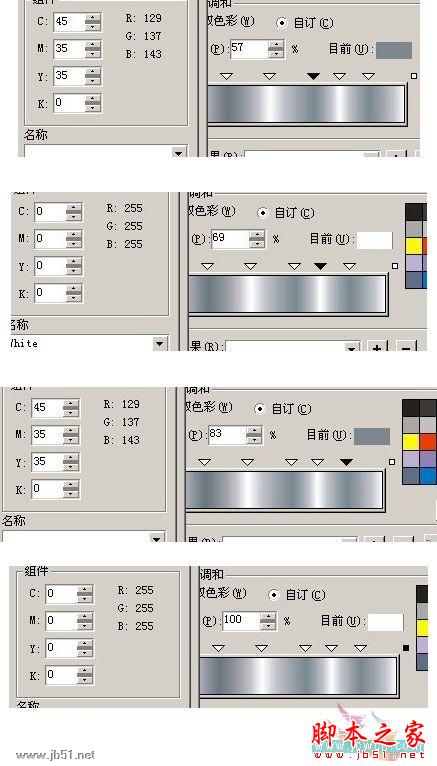
Task: Select the 自订 radio button above position 57
Action: (282, 22)
